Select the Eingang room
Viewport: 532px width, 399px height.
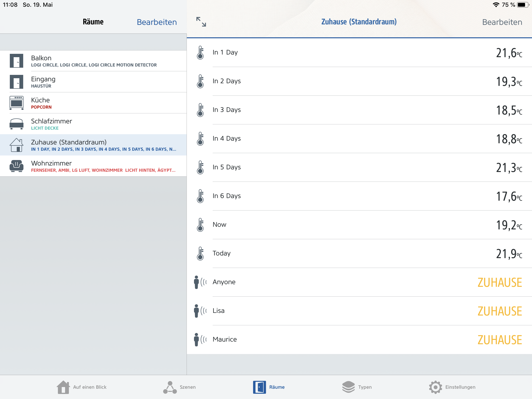(x=96, y=82)
